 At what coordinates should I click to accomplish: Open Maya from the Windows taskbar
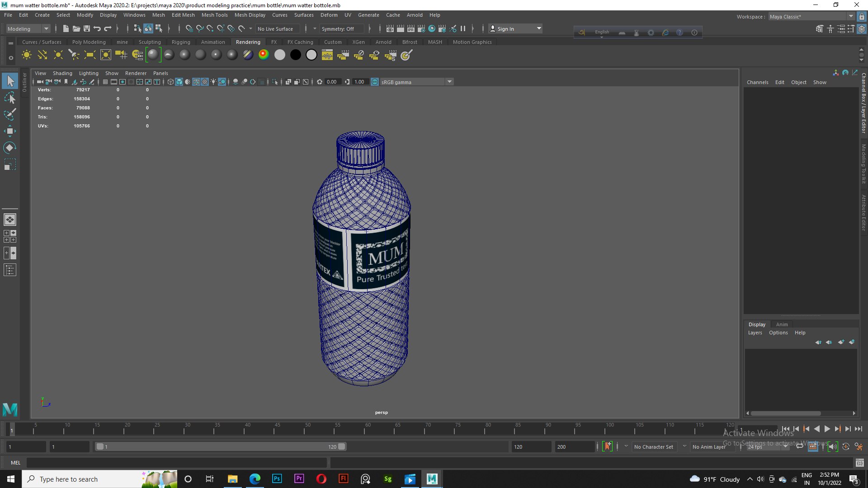tap(432, 479)
